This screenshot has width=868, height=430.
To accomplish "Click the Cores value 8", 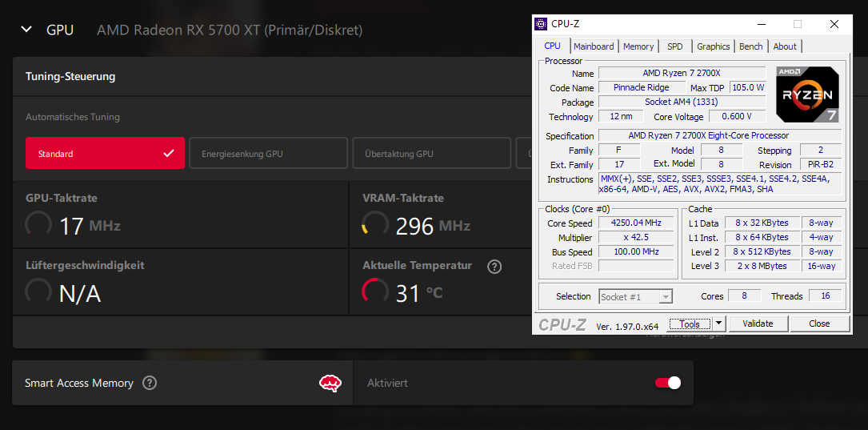I will 744,296.
